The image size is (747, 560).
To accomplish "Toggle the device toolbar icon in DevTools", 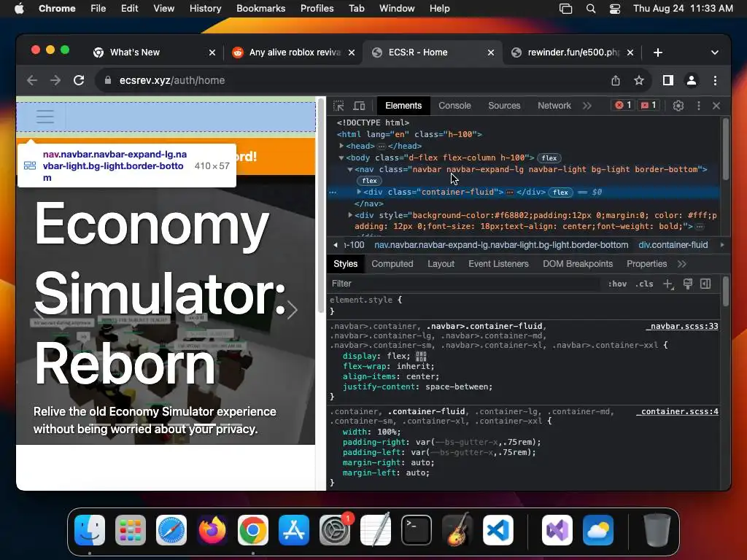I will 359,106.
